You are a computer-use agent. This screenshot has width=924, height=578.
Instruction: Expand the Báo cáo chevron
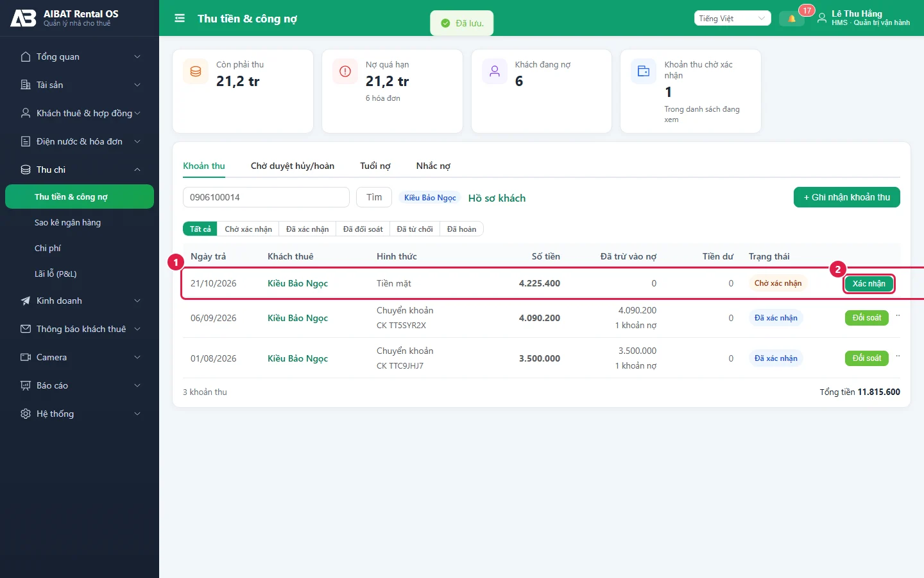137,385
